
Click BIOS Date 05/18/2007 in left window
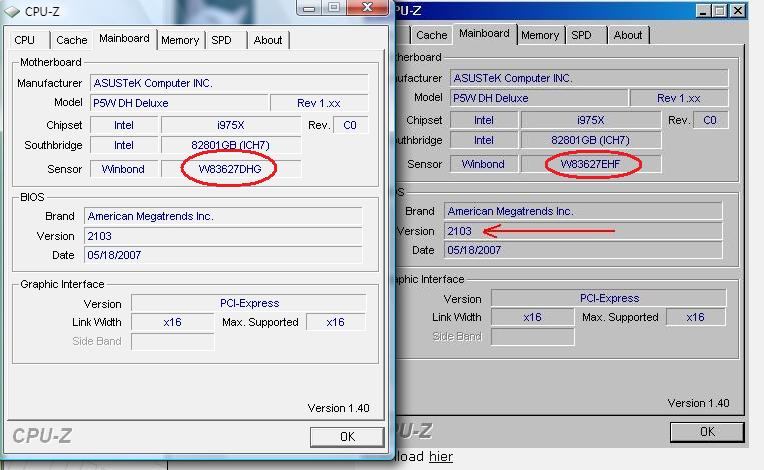(x=223, y=255)
